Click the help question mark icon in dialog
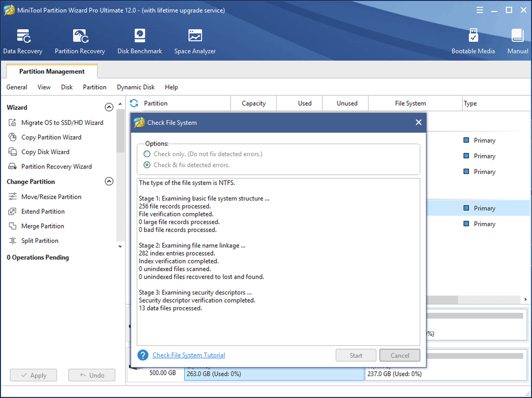532x398 pixels. (x=143, y=355)
